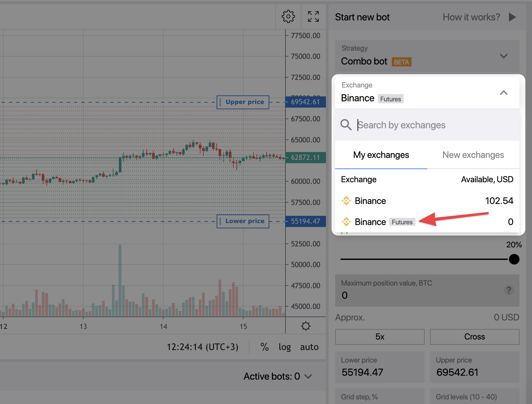The width and height of the screenshot is (532, 404).
Task: Click current price tag 62872.11
Action: 306,158
